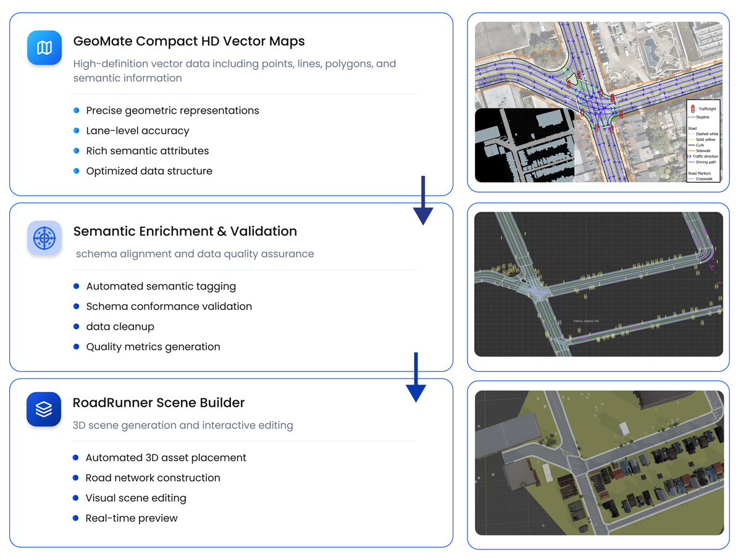
Task: Click 'Rich semantic attributes' bullet
Action: click(141, 151)
